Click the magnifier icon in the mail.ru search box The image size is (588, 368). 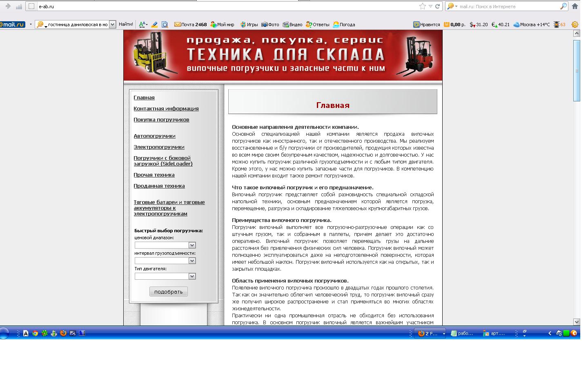pyautogui.click(x=563, y=6)
